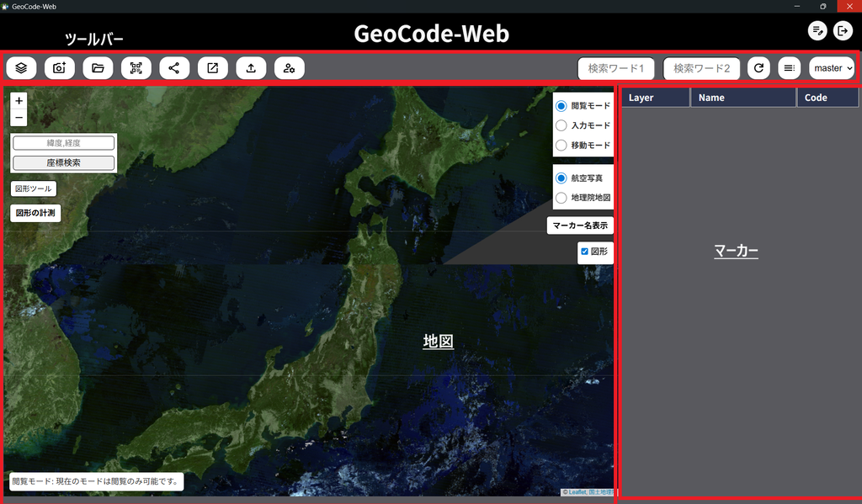Click the QR code scan icon
This screenshot has width=862, height=504.
click(136, 68)
